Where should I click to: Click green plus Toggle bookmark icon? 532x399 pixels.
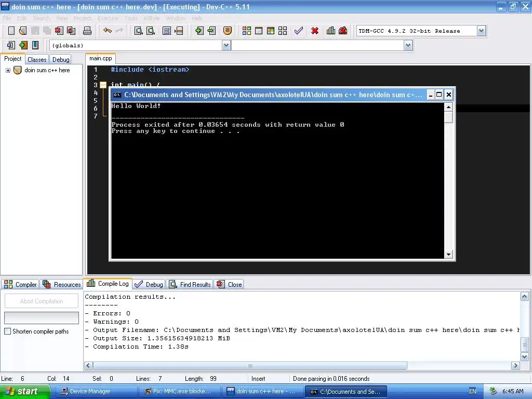click(23, 45)
